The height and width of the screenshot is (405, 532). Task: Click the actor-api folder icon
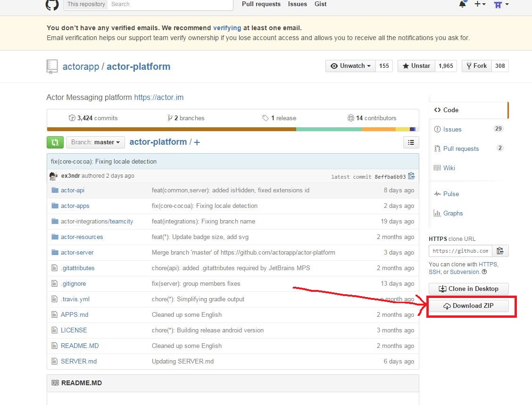(55, 190)
